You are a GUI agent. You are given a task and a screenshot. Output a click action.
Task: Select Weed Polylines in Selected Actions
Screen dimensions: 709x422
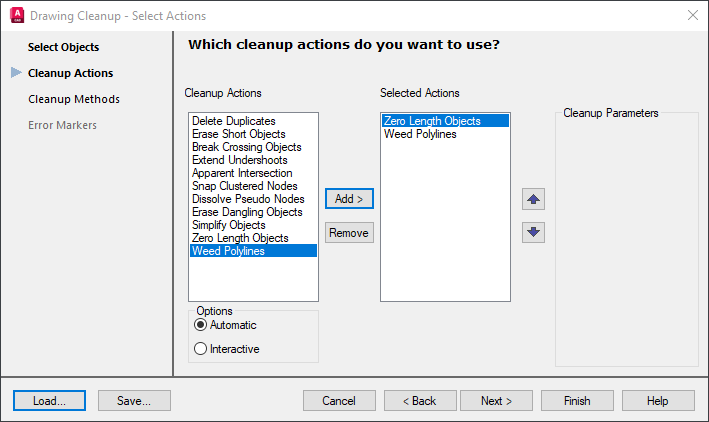[x=420, y=134]
